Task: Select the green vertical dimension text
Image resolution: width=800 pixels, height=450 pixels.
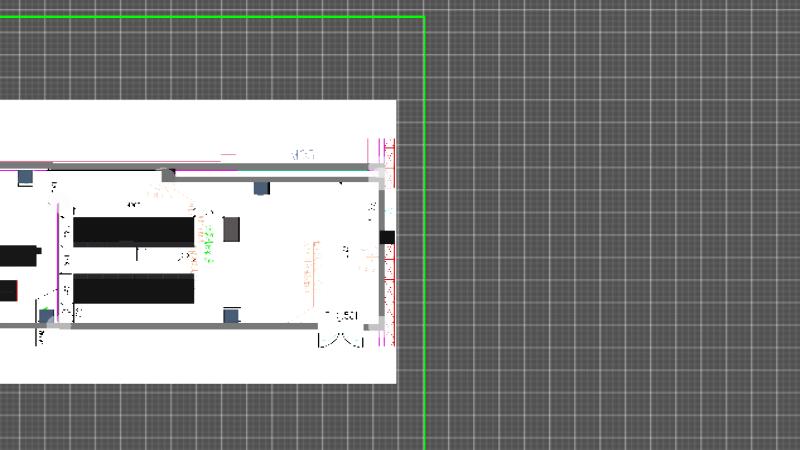Action: pos(209,240)
